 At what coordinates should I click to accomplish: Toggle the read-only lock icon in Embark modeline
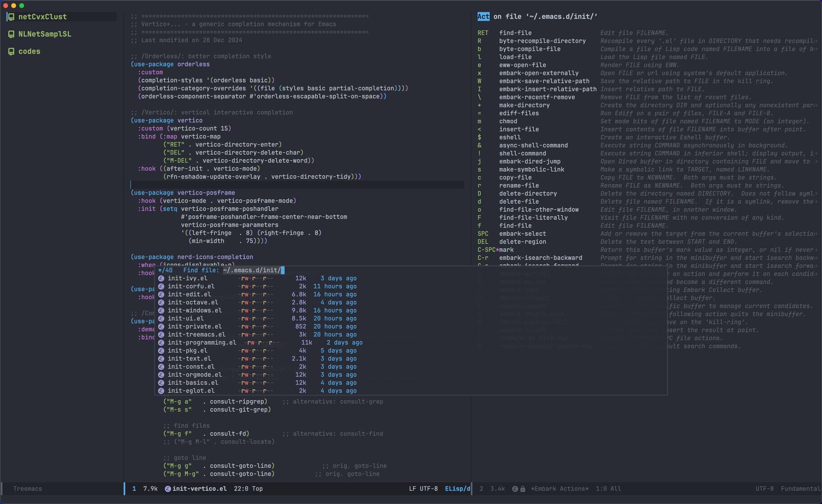[523, 489]
